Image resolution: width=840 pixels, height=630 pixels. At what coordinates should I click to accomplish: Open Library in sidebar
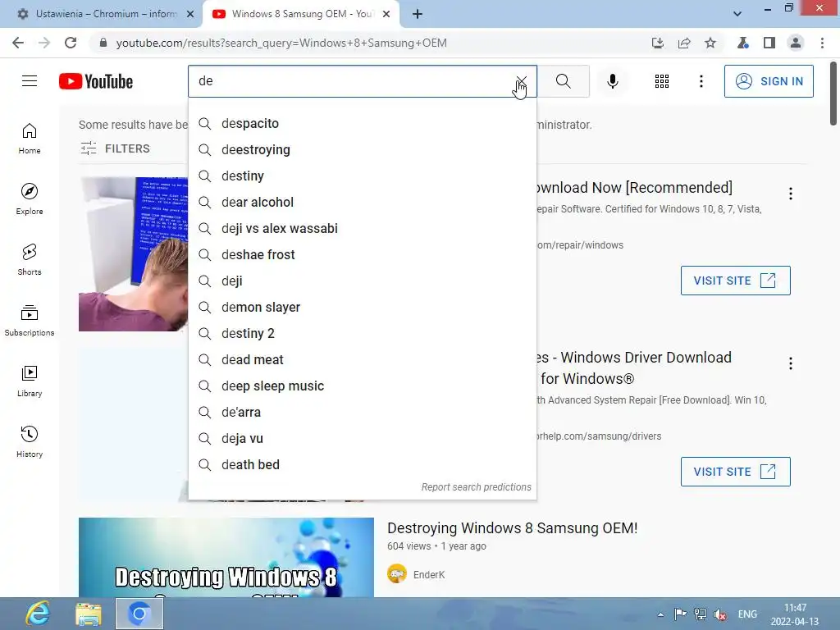pyautogui.click(x=30, y=381)
